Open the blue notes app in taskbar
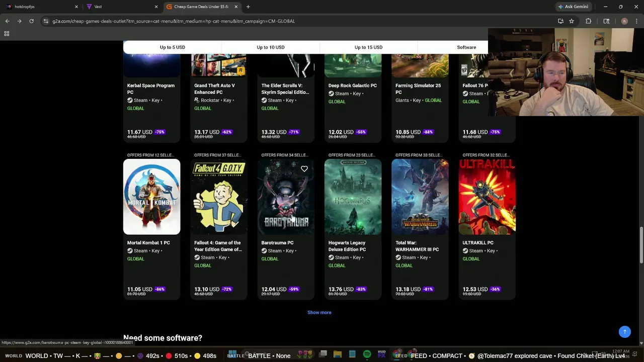This screenshot has height=362, width=644. pos(352,354)
